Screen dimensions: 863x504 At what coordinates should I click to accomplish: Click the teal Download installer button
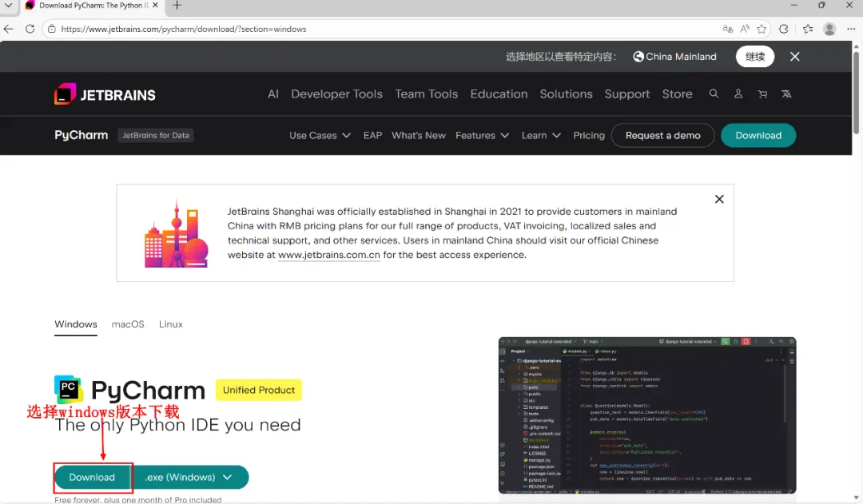tap(93, 477)
